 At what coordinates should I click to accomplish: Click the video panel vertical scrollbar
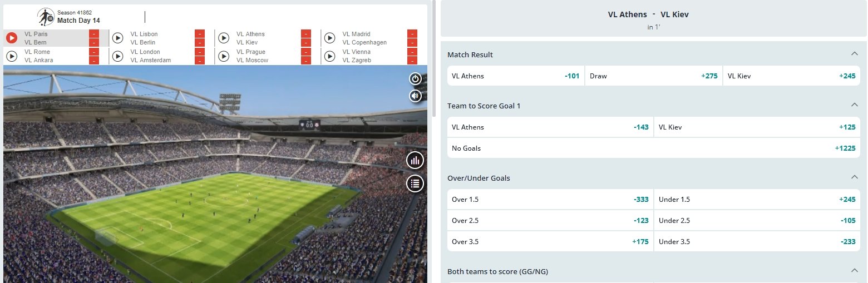click(433, 56)
